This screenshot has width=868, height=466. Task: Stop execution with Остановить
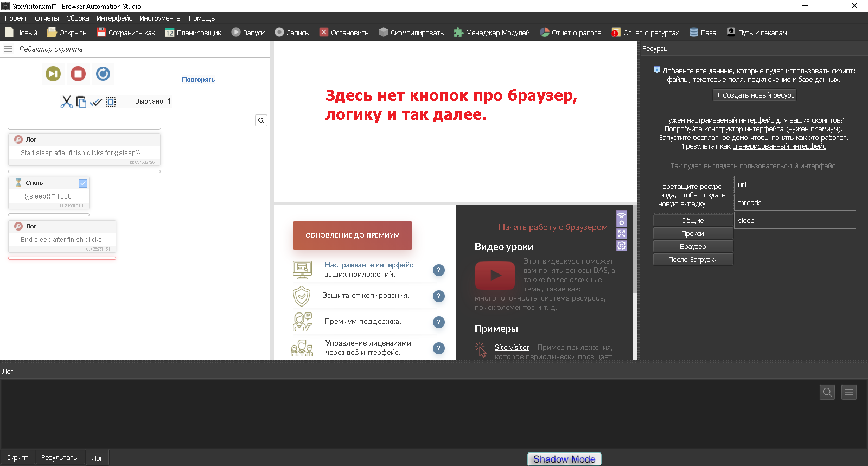tap(344, 33)
